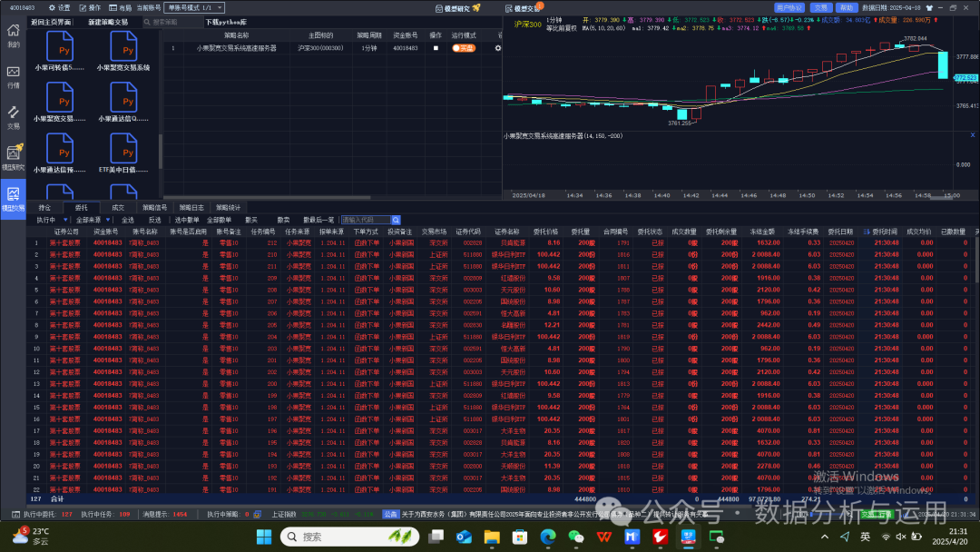Toggle the 实盘 run mode switch
Image resolution: width=980 pixels, height=552 pixels.
[464, 48]
